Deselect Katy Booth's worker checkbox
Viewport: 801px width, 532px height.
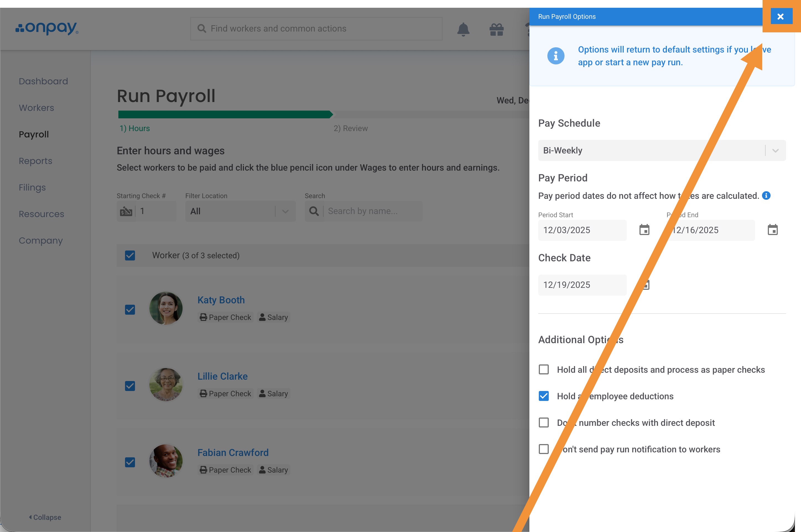[130, 309]
